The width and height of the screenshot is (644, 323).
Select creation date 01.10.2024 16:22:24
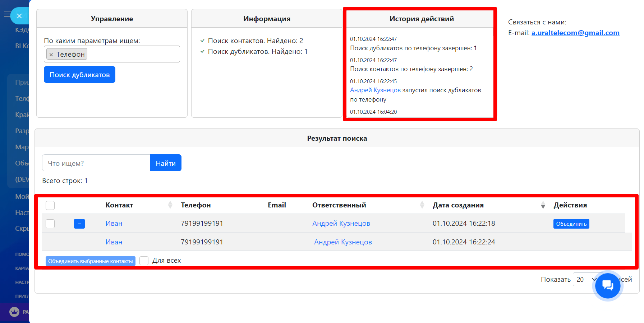pos(464,242)
